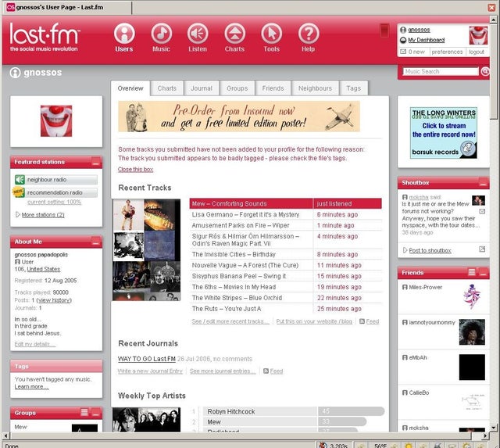Click the Help question mark icon
Screen dimensions: 500x448
[309, 34]
